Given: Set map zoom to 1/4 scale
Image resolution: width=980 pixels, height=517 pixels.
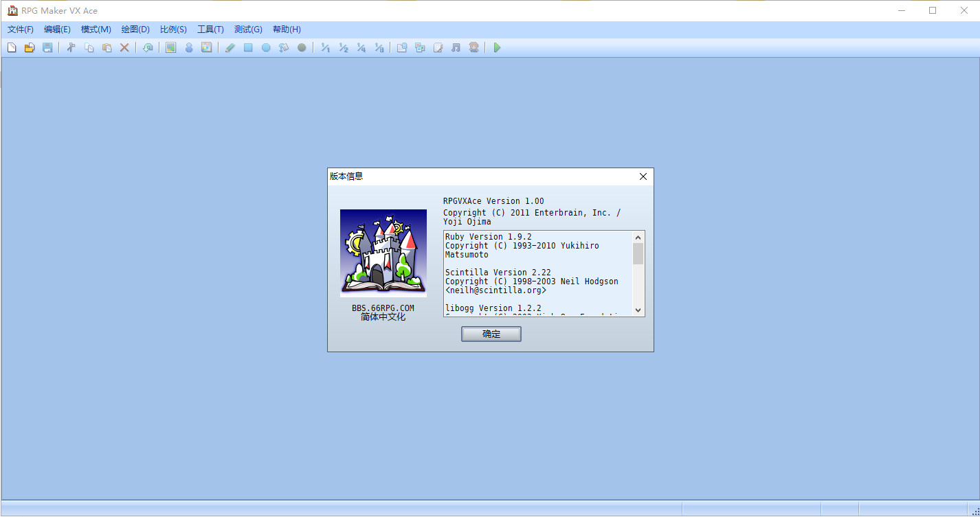Looking at the screenshot, I should [x=361, y=47].
